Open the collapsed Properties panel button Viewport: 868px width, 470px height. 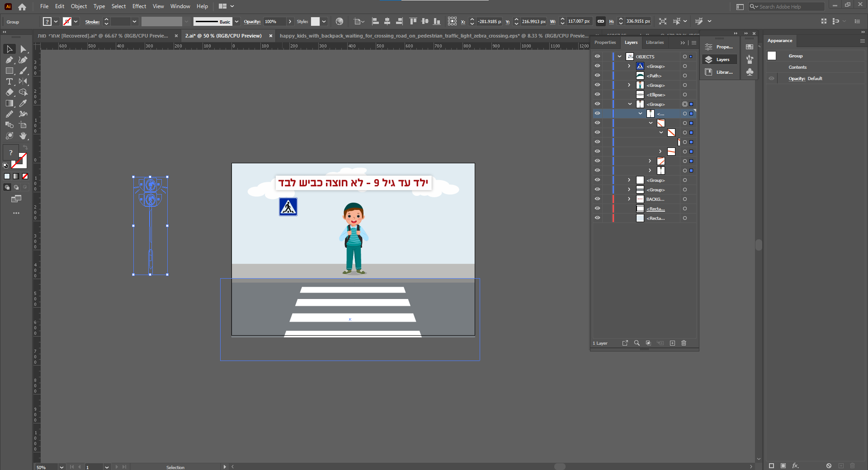(720, 47)
